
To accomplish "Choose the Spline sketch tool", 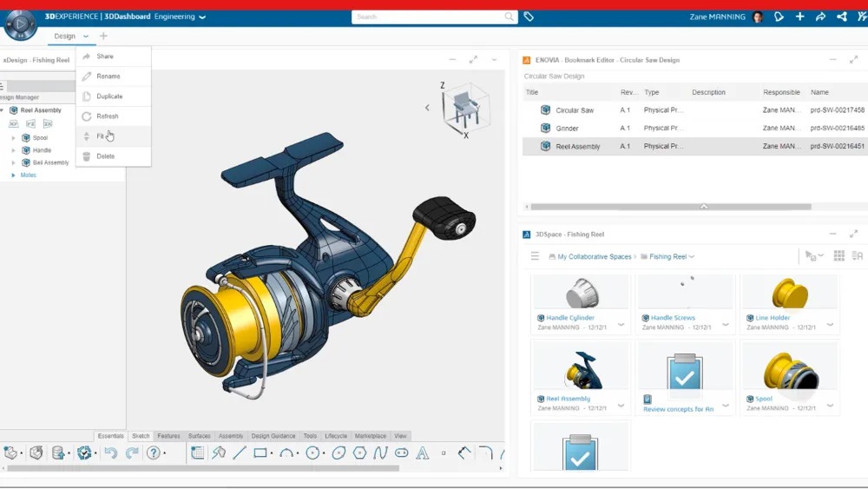I will [x=380, y=453].
